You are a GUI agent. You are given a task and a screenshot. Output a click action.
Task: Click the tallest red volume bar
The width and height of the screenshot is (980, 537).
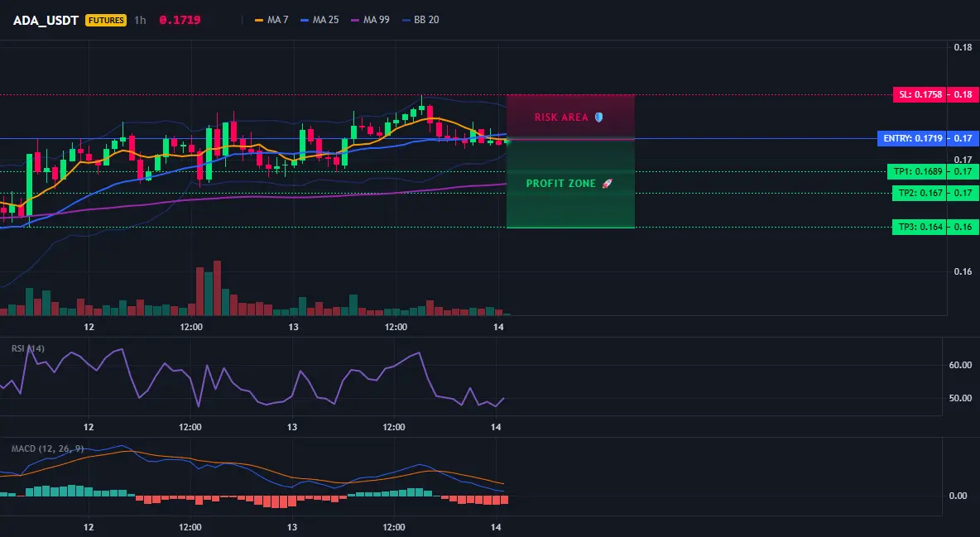click(x=217, y=288)
